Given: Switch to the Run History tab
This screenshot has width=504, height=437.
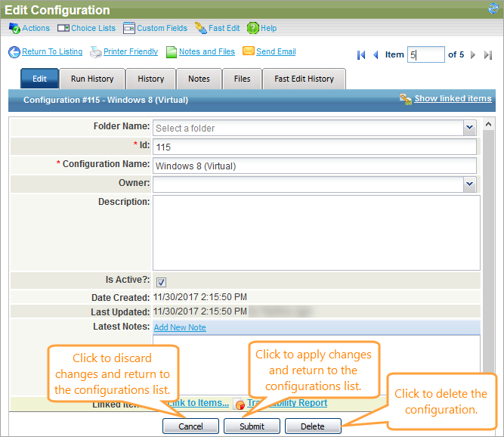Looking at the screenshot, I should [92, 79].
